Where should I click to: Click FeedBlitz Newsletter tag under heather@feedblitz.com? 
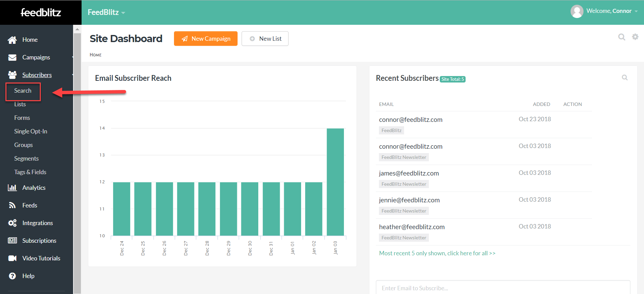[404, 238]
